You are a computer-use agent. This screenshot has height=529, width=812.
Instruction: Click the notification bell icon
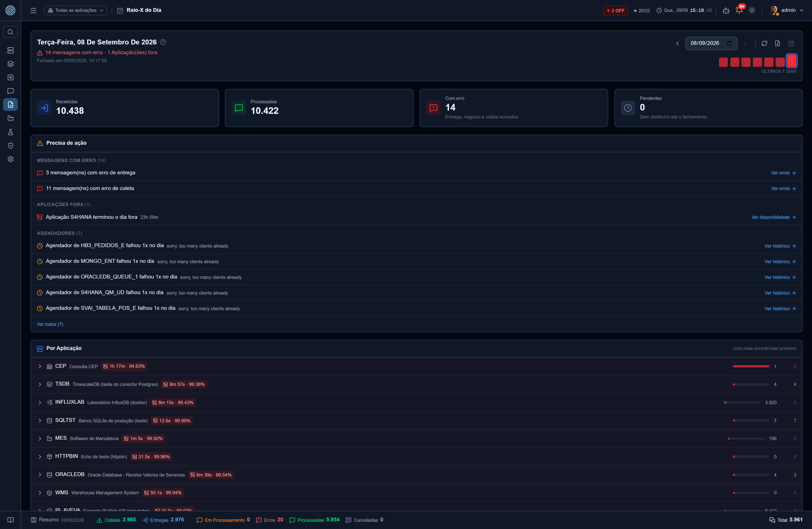(x=739, y=10)
